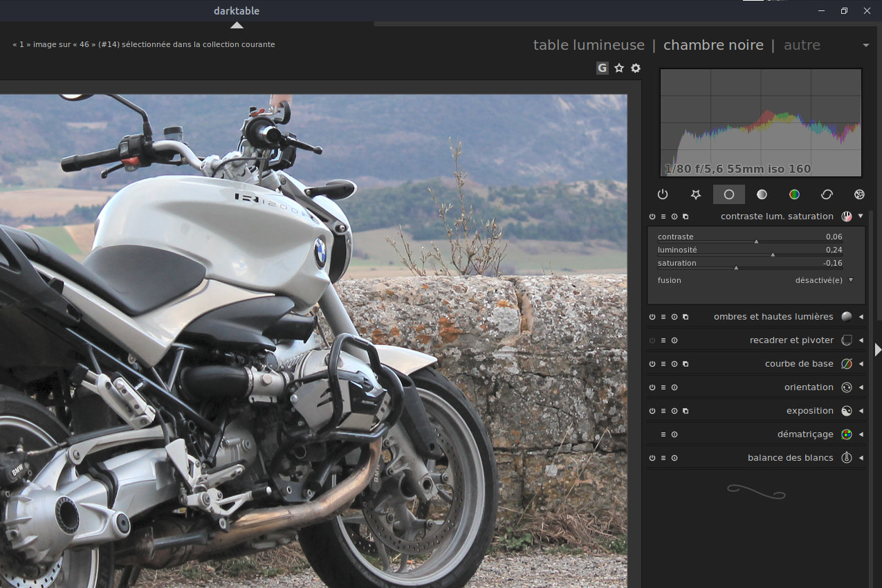Open preferences gear icon above image

[x=636, y=68]
